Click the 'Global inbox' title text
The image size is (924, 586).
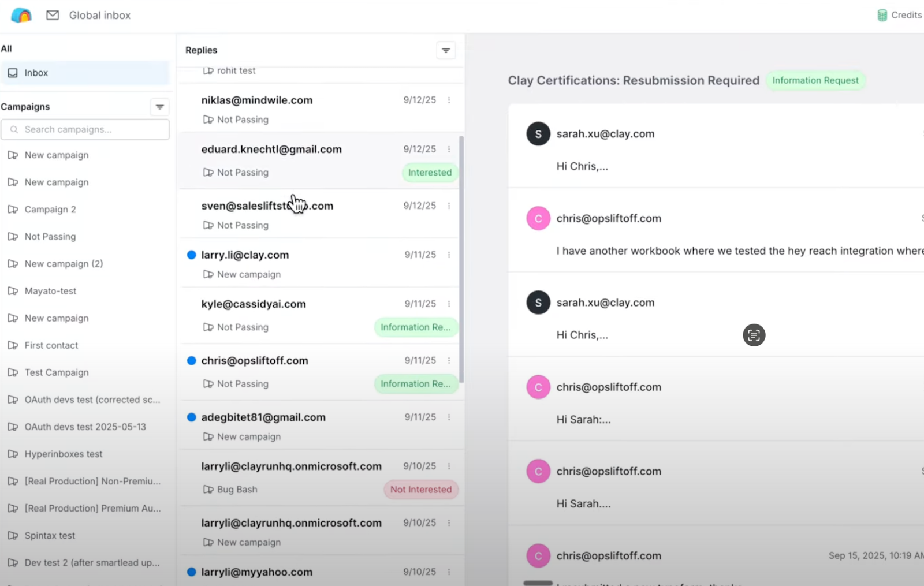100,15
